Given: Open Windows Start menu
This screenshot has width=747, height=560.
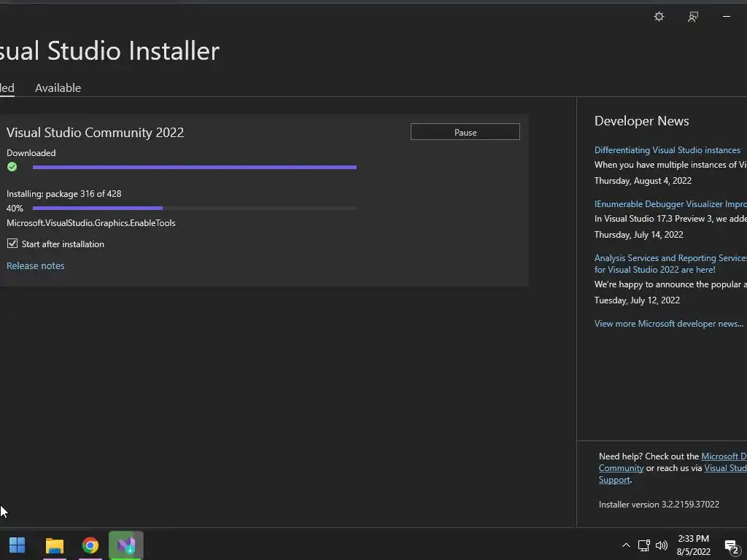Looking at the screenshot, I should [x=18, y=545].
